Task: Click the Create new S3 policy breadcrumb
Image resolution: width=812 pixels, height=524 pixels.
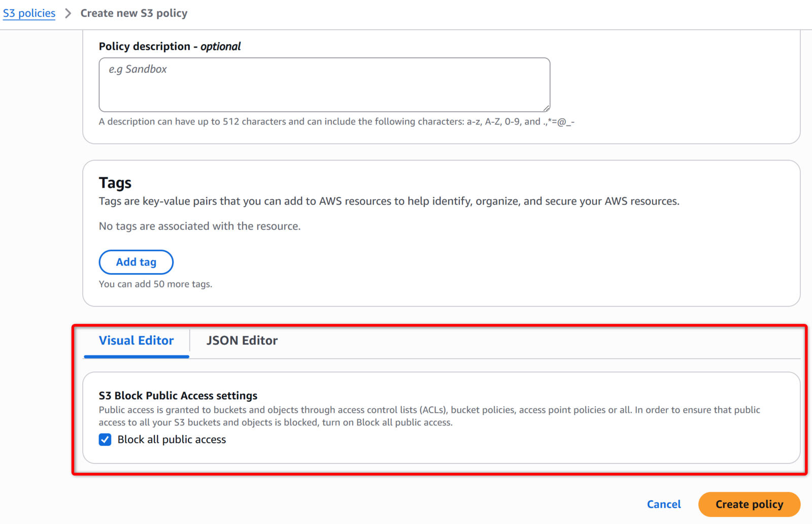Action: [134, 13]
